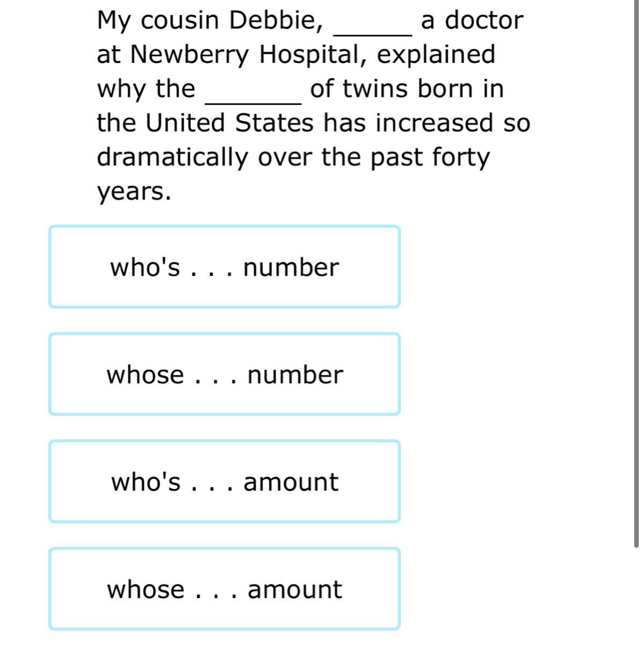Select the "whose . . . amount" choice
Image resolution: width=644 pixels, height=645 pixels.
click(225, 589)
